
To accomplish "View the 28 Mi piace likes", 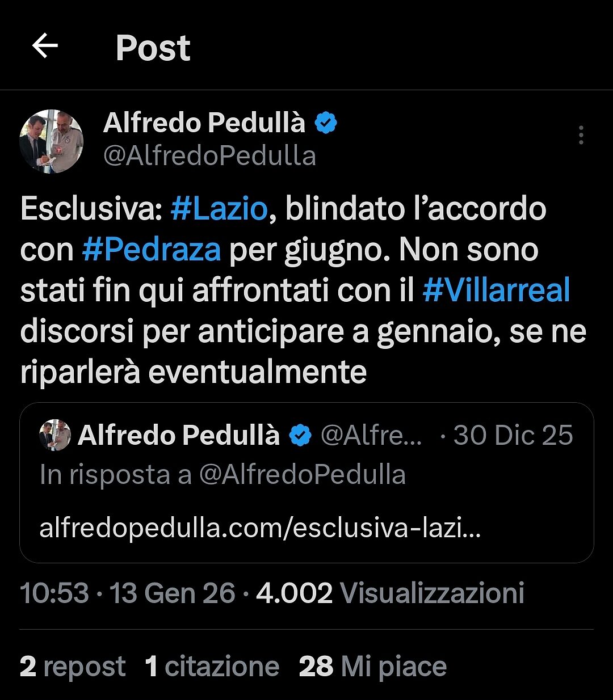I will tap(372, 667).
